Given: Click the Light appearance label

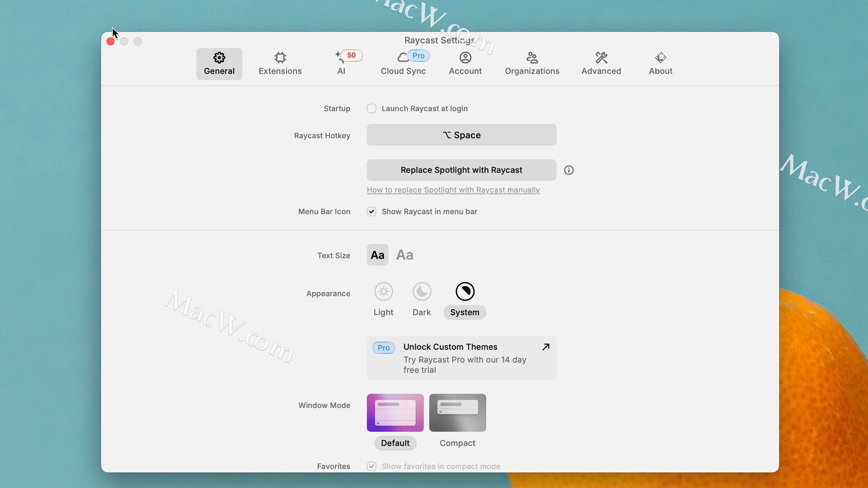Looking at the screenshot, I should (x=383, y=312).
